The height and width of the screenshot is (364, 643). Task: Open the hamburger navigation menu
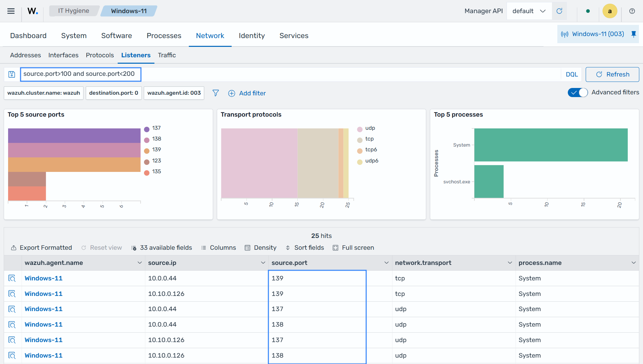coord(11,11)
